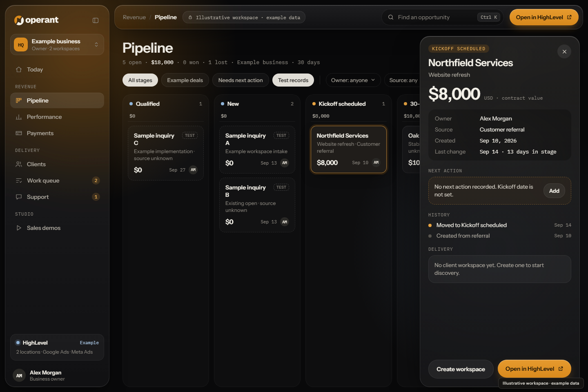Click the Today home icon

click(x=19, y=69)
